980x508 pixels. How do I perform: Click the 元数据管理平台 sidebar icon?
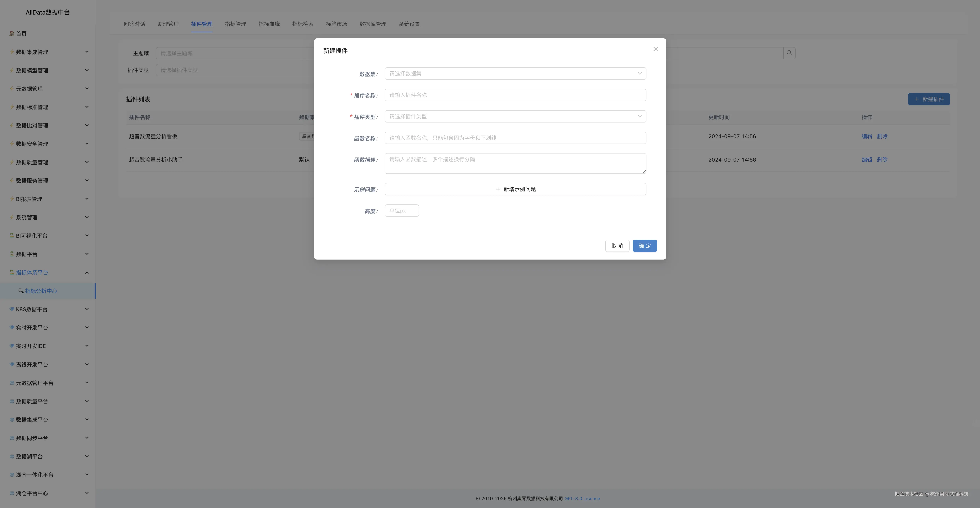(12, 383)
